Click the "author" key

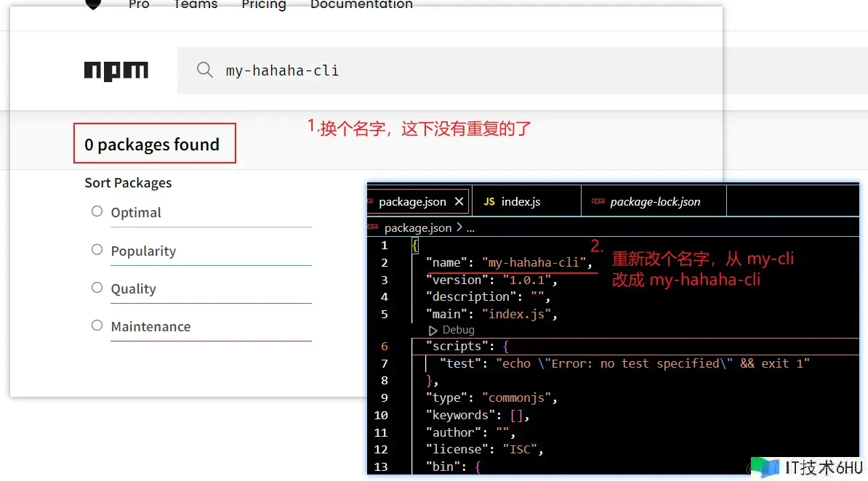[x=454, y=432]
